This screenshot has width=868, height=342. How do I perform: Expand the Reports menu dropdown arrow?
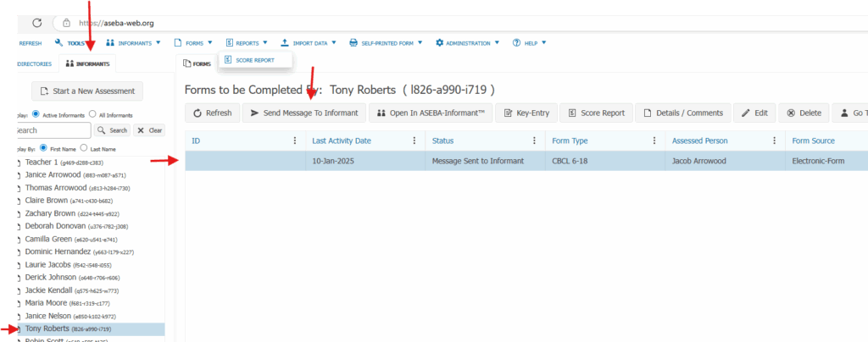[x=265, y=42]
